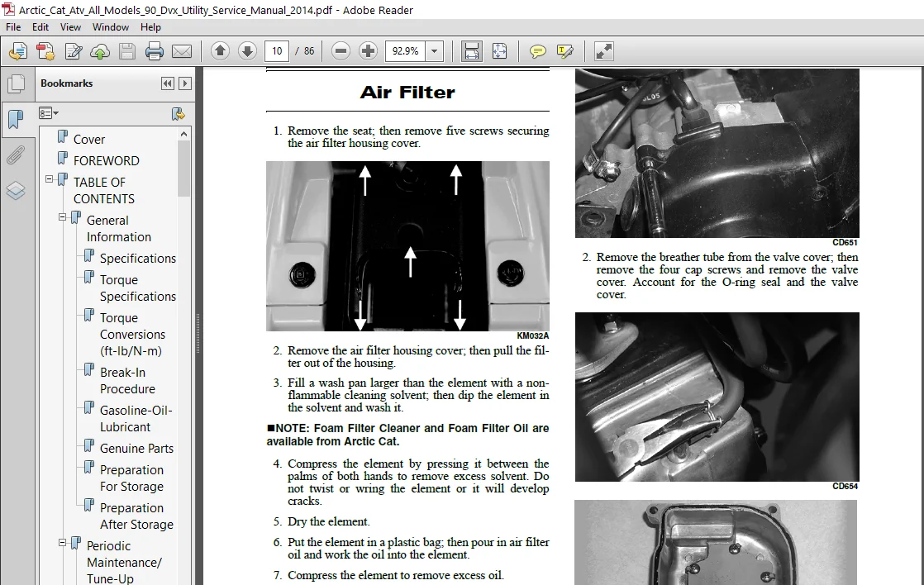Go to next page with down arrow
Screen dimensions: 924x585
(247, 51)
